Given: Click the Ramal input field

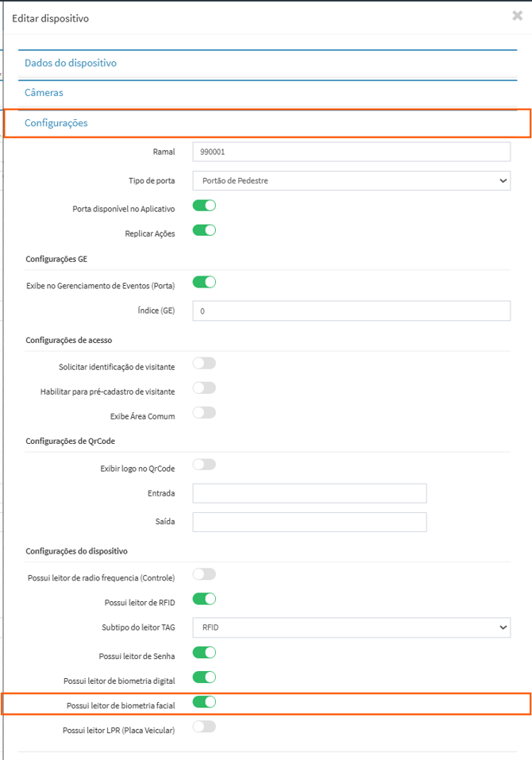Looking at the screenshot, I should (x=351, y=152).
